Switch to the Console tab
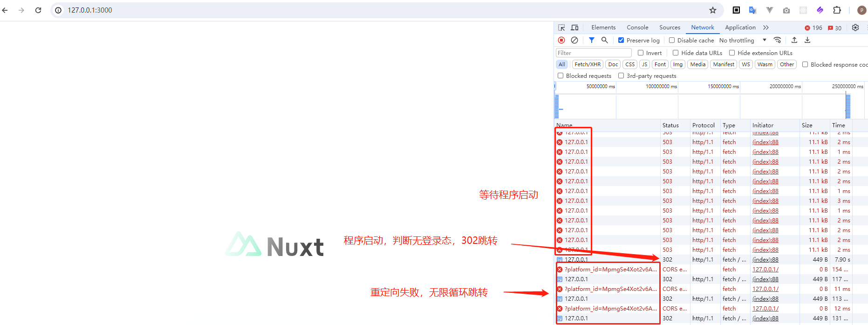The width and height of the screenshot is (868, 325). (x=637, y=28)
